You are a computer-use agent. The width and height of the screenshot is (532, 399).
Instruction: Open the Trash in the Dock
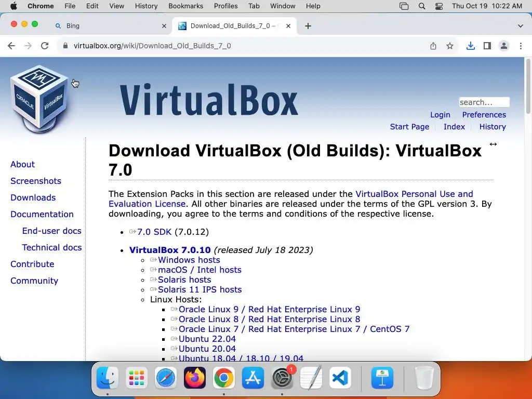pos(424,378)
